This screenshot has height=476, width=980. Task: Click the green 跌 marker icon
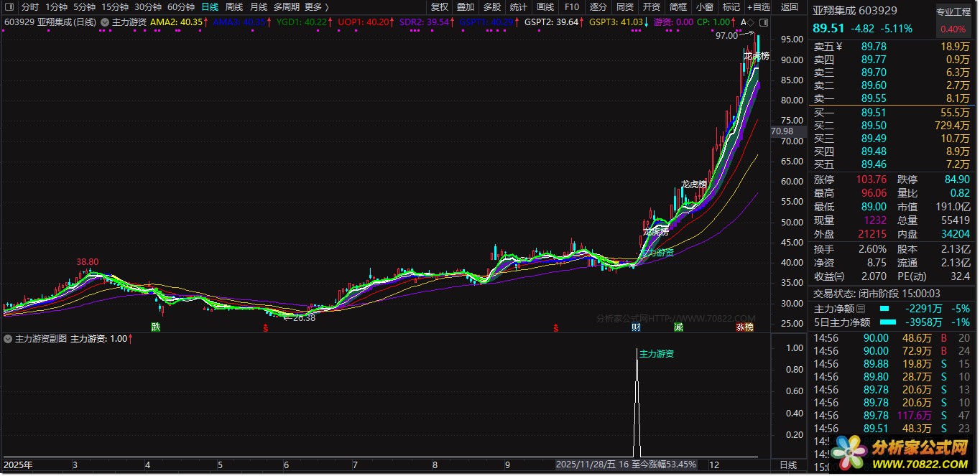(x=156, y=327)
